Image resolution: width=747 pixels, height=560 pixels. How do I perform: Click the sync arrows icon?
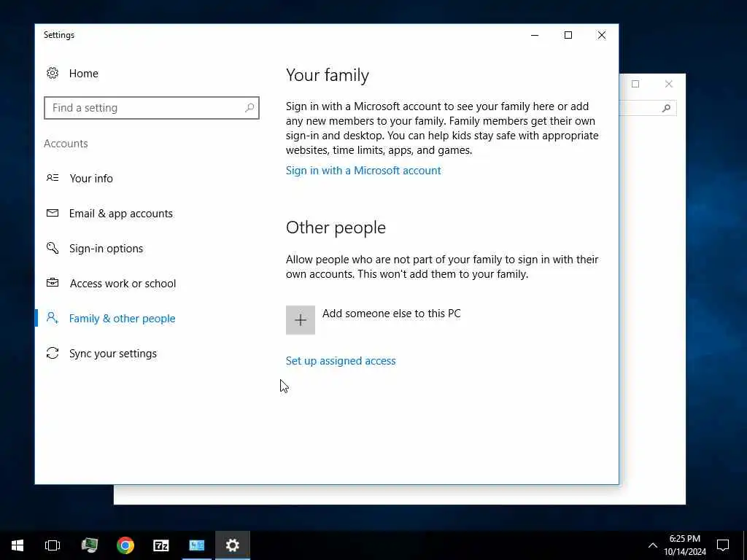point(53,353)
